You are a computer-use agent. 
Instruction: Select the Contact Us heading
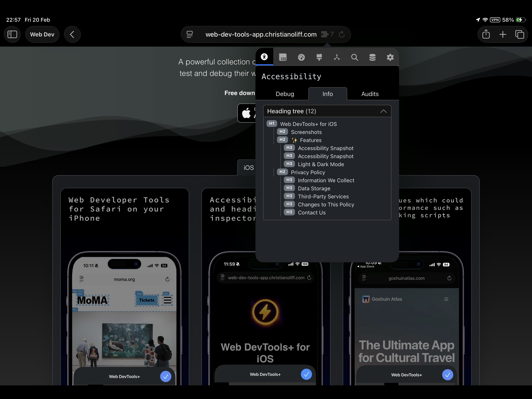point(305,213)
